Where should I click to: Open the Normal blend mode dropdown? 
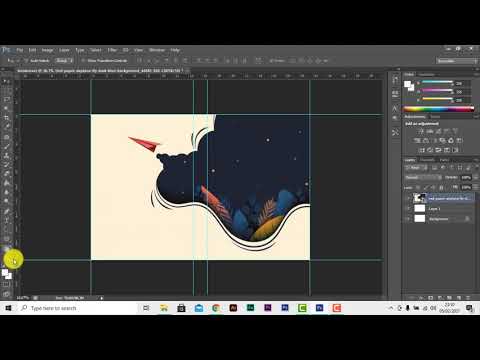coord(423,177)
